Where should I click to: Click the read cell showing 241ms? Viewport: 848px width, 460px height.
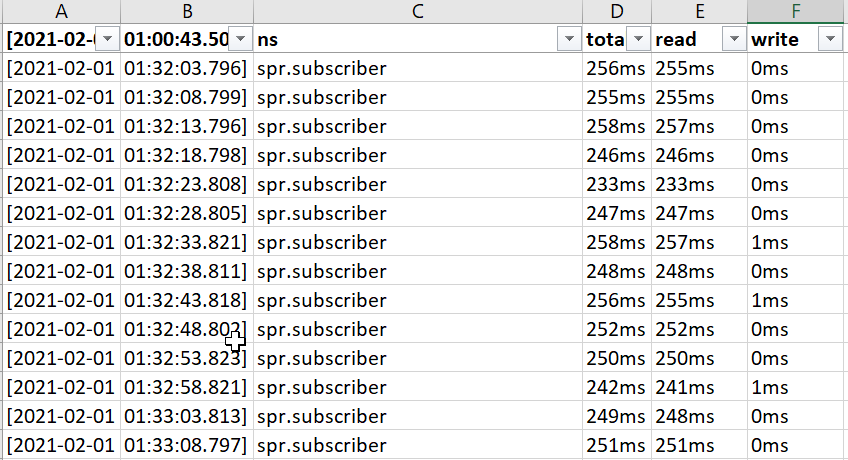point(698,388)
